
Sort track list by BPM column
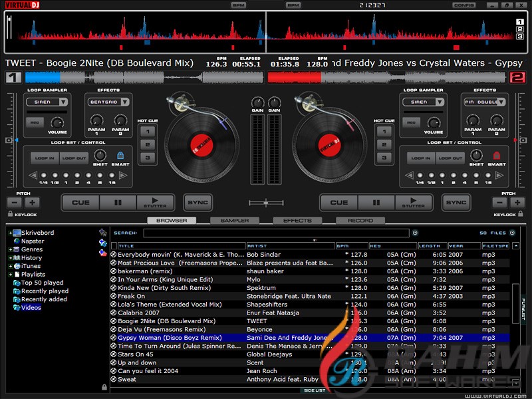tap(352, 245)
